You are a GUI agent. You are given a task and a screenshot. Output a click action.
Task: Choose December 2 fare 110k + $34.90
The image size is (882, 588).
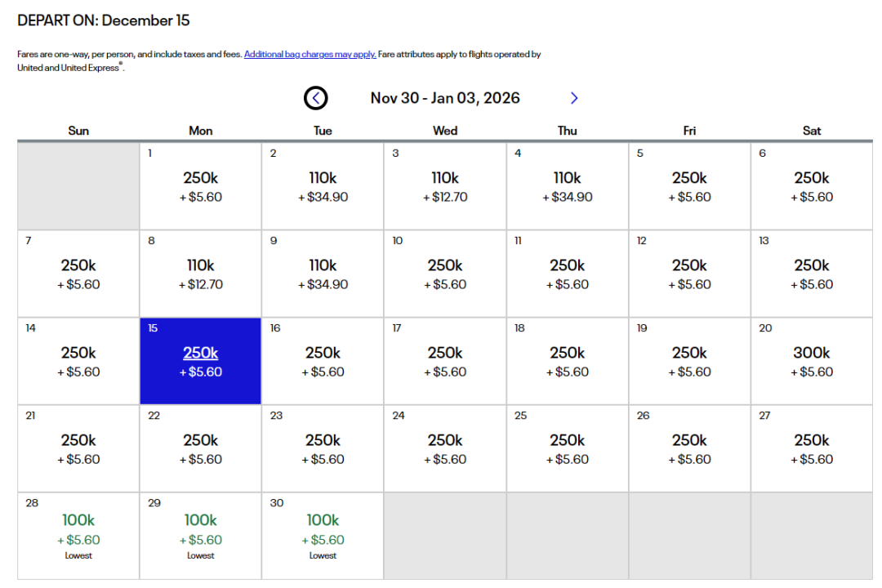click(323, 186)
